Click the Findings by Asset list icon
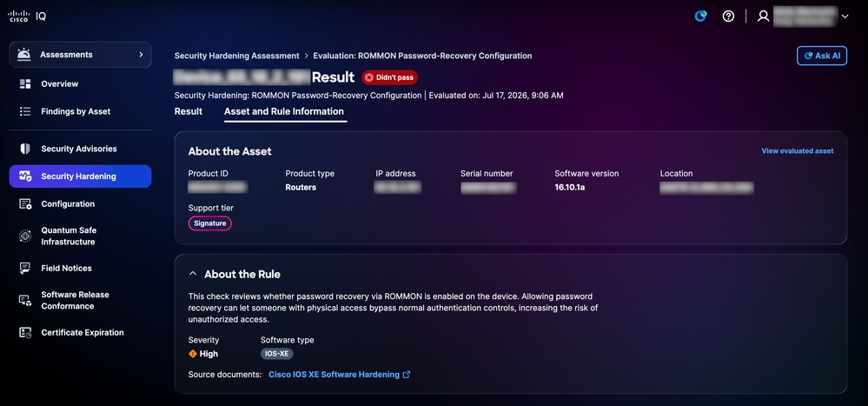 pyautogui.click(x=25, y=111)
